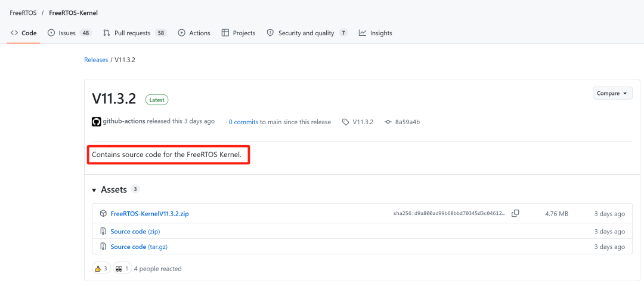This screenshot has height=286, width=644.
Task: Click the sha256:d9a800ad99b68bbd hash text
Action: tap(450, 214)
